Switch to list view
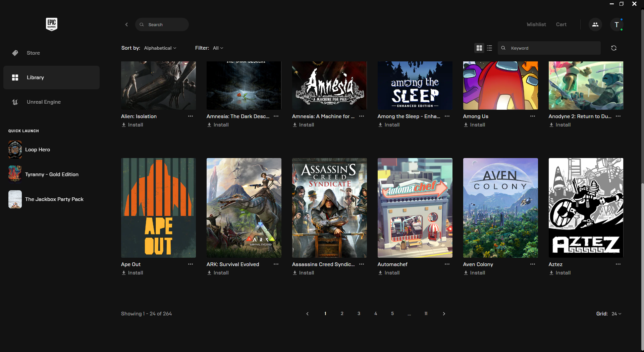 [489, 48]
